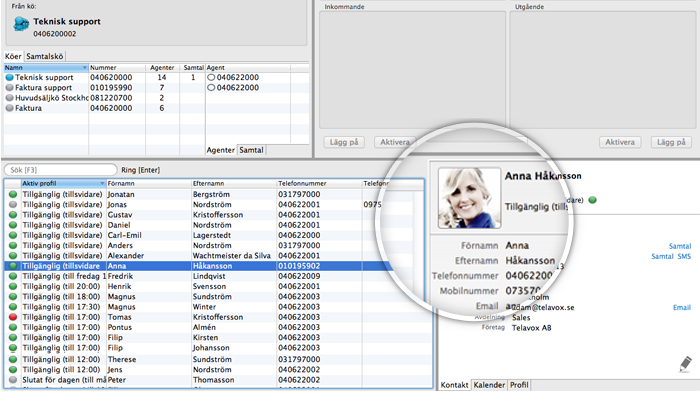Click the SMS link
This screenshot has width=700, height=393.
[684, 256]
